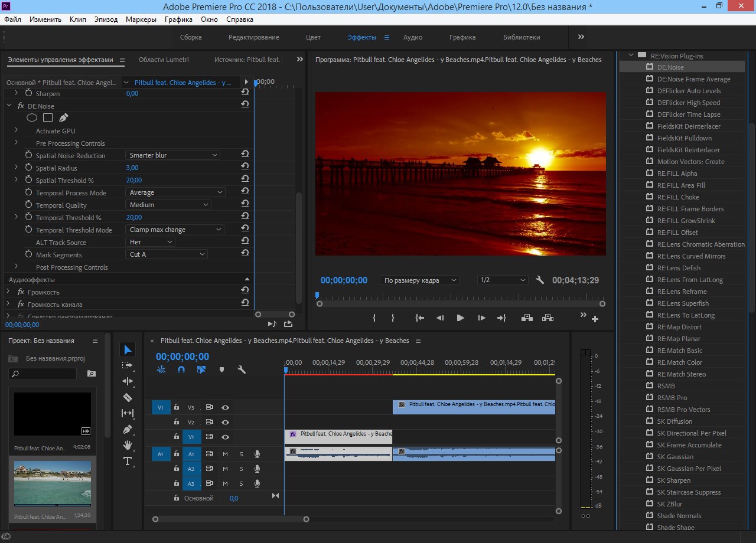Open Temporal Quality Medium dropdown

[x=168, y=205]
